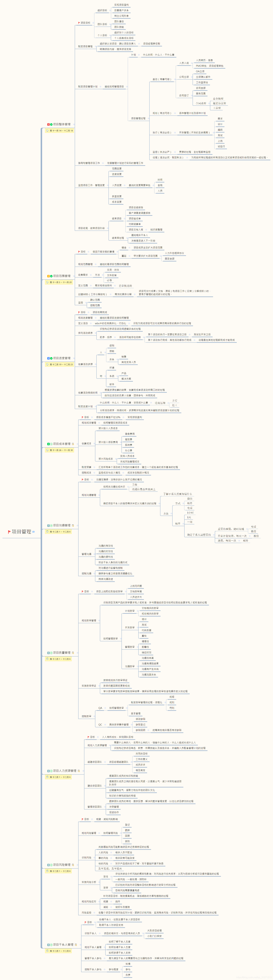Open the comment bubble beside 项目管理
Image resolution: width=273 pixels, height=980 pixels.
(x=33, y=532)
